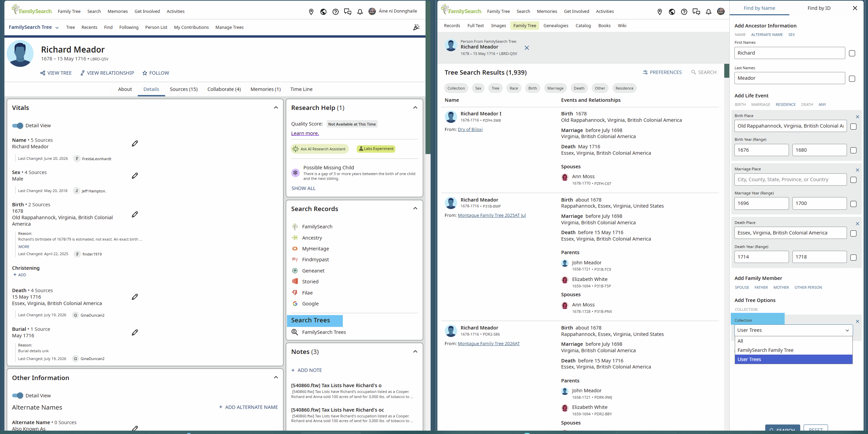868x434 pixels.
Task: Click the MyHeritage search records icon
Action: click(295, 249)
